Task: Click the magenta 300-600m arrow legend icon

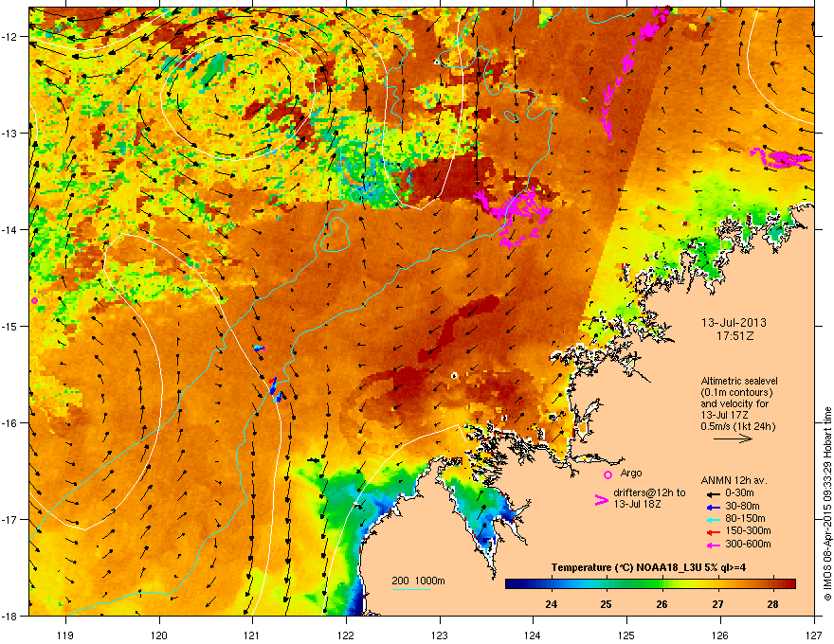Action: pos(714,545)
